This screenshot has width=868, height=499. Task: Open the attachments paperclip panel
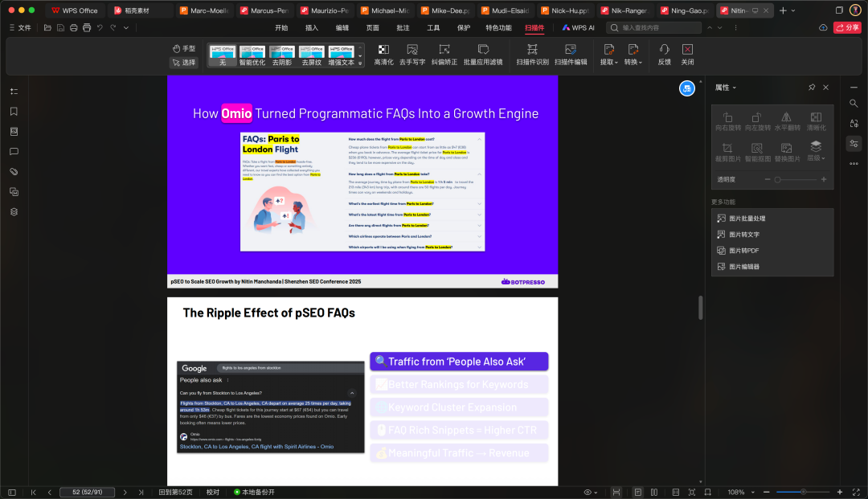pyautogui.click(x=14, y=171)
